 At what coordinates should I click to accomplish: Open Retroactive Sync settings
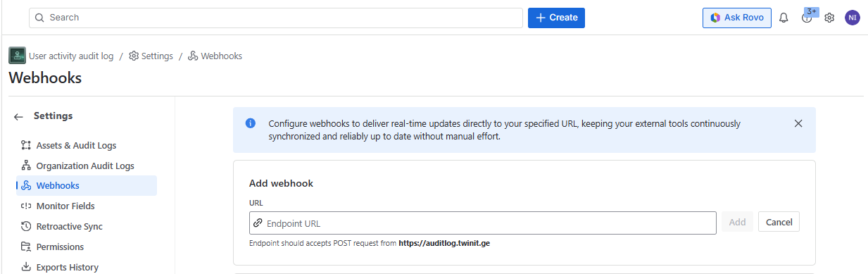[70, 227]
